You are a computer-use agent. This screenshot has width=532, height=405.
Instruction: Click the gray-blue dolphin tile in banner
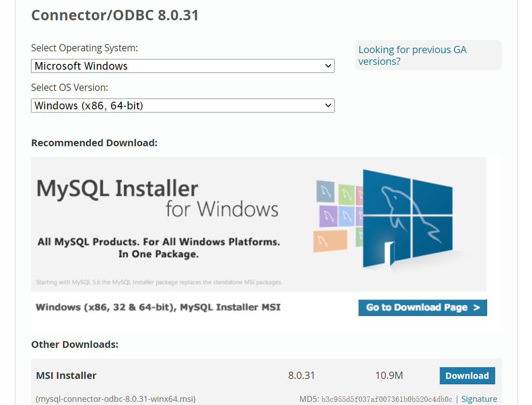click(x=325, y=191)
